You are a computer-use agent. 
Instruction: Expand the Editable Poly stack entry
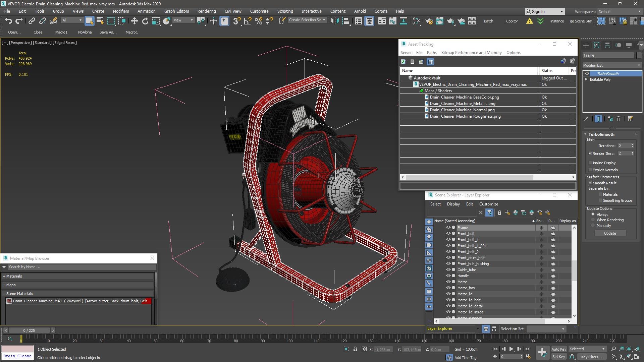coord(586,79)
